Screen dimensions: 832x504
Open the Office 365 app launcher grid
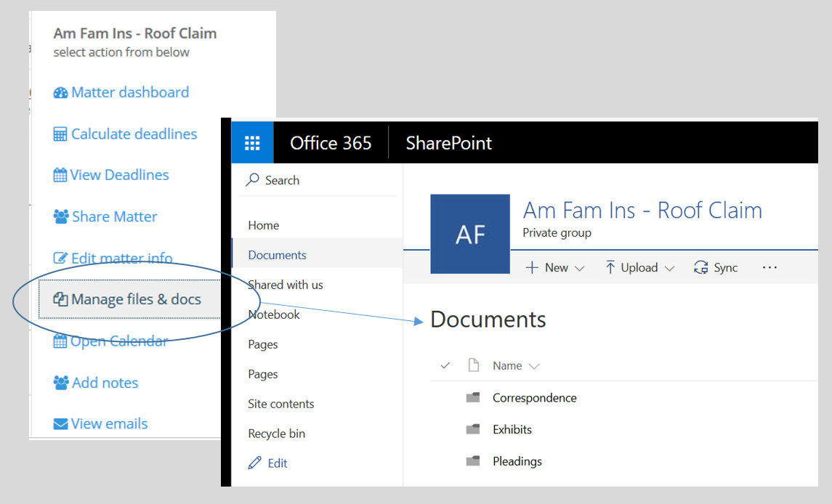(252, 142)
